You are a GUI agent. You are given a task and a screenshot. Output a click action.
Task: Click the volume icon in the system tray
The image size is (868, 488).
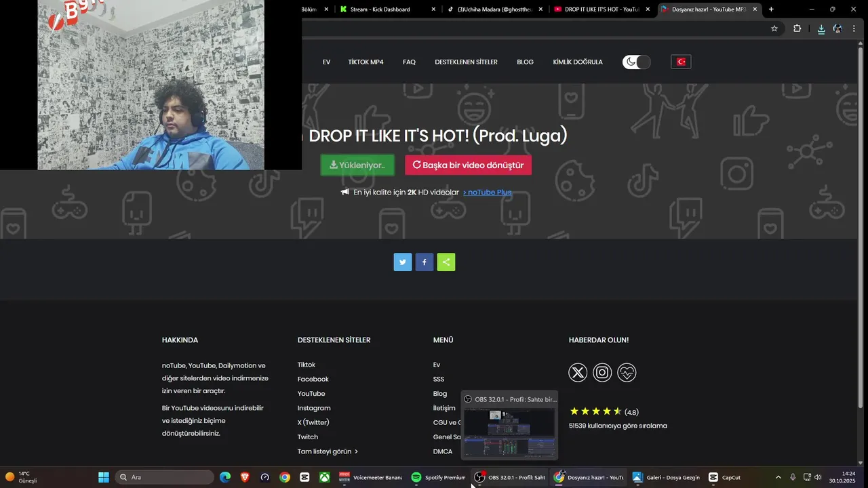818,477
